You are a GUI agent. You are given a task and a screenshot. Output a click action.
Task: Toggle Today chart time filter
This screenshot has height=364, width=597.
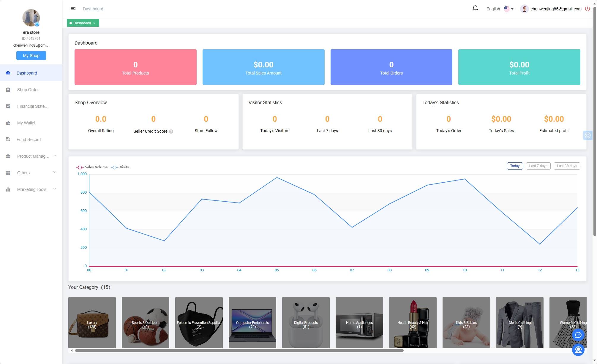pos(515,166)
